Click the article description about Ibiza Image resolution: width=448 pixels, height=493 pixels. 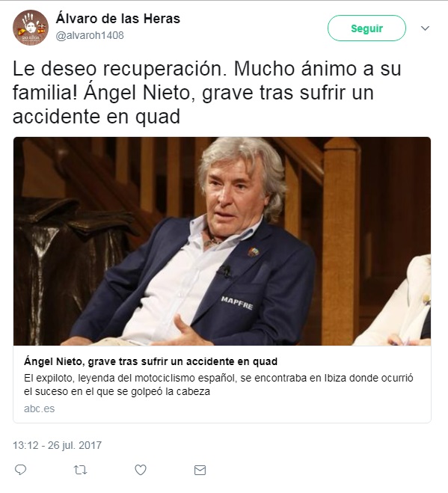(218, 385)
